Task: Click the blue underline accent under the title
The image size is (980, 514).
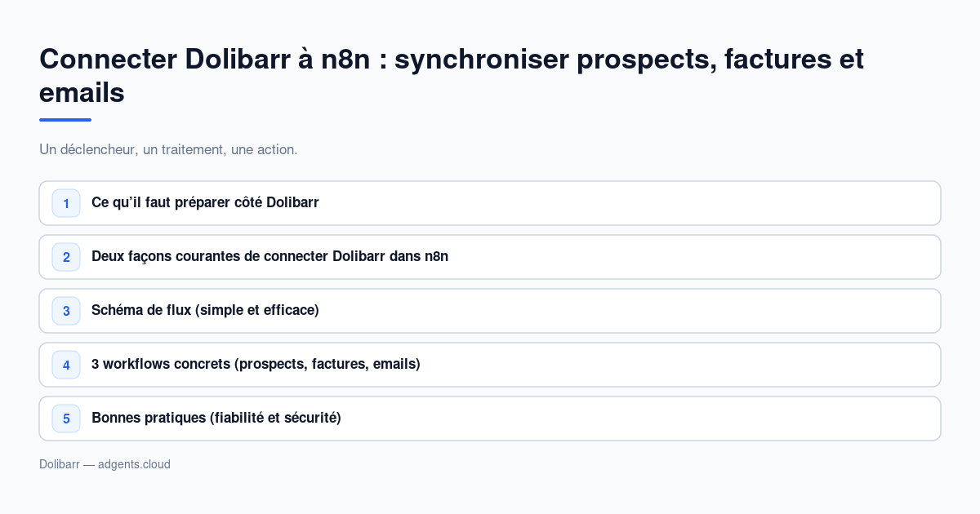Action: (65, 120)
